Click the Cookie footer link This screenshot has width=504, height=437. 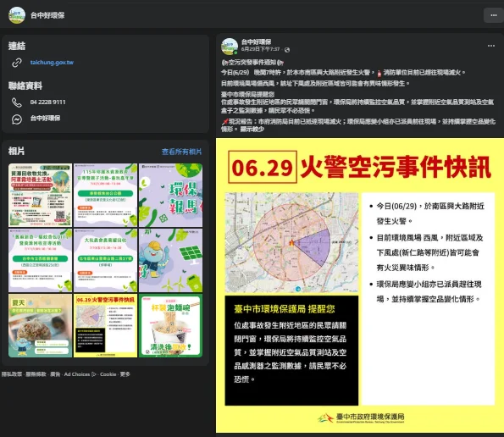point(108,374)
